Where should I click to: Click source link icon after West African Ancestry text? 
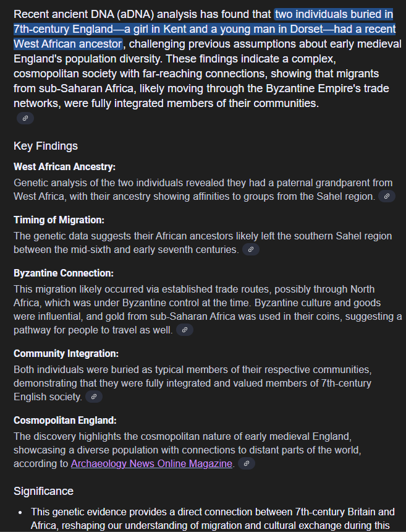386,196
